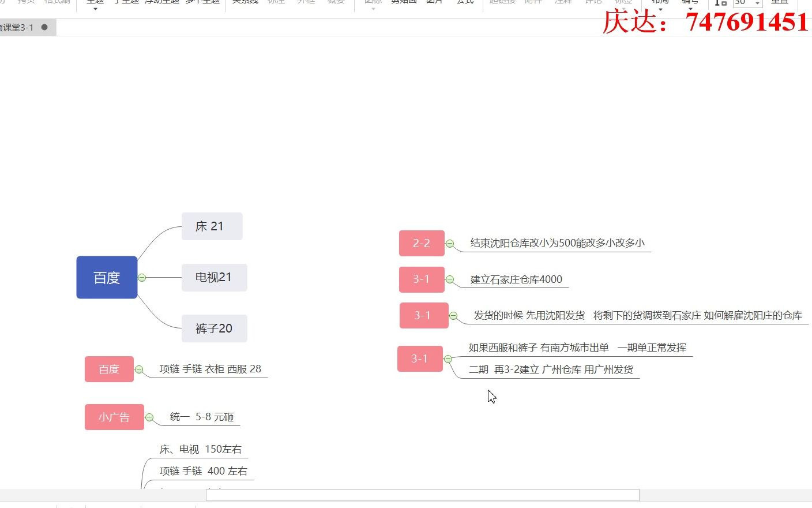Open the 剪贴画 clipart tool
This screenshot has height=508, width=812.
[x=403, y=2]
